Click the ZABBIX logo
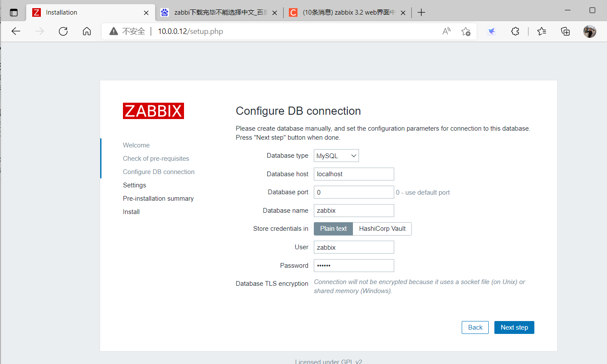Viewport: 607px width, 364px height. tap(153, 110)
